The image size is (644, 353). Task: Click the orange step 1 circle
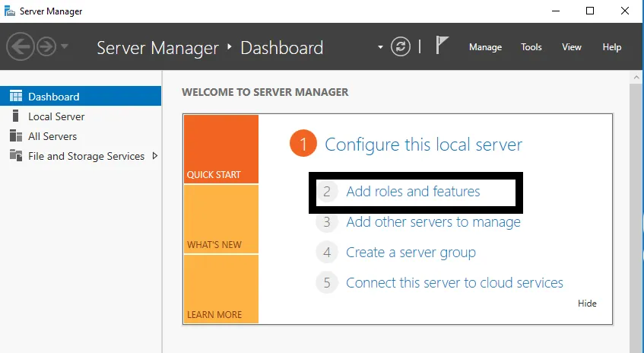click(x=303, y=144)
